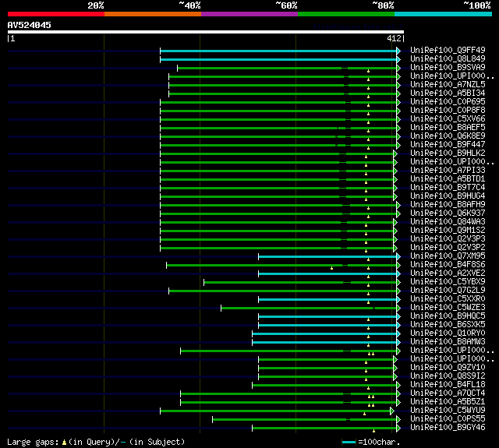Click the cyan alignment bar for Q7XM95
499x448 pixels.
(327, 257)
